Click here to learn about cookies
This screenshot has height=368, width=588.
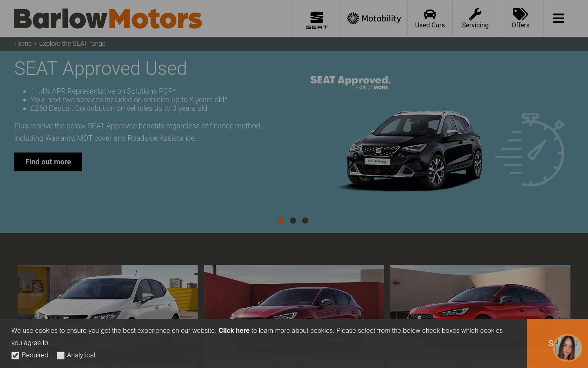tap(234, 330)
